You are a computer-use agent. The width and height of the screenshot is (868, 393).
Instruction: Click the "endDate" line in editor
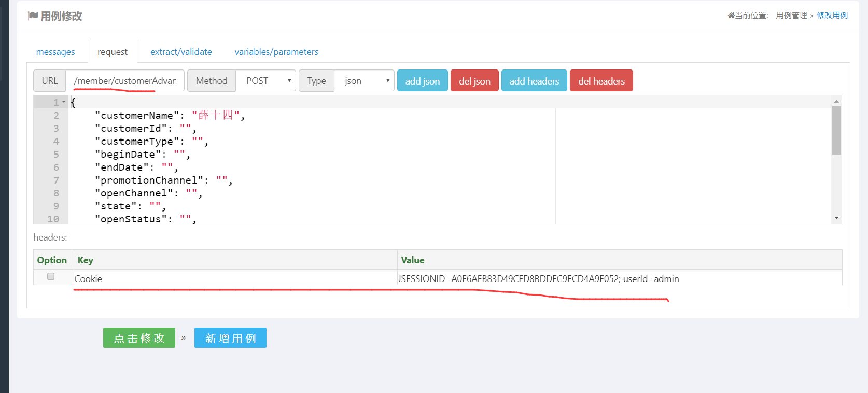(x=136, y=167)
